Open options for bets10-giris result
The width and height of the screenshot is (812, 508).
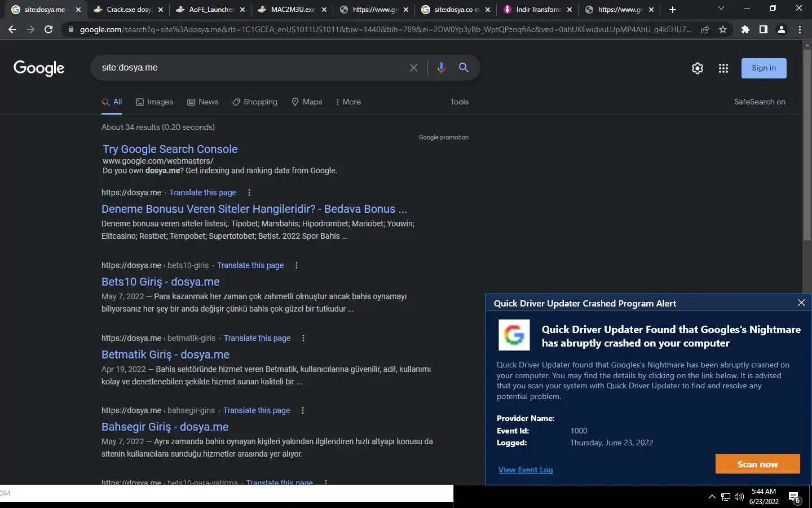coord(297,265)
